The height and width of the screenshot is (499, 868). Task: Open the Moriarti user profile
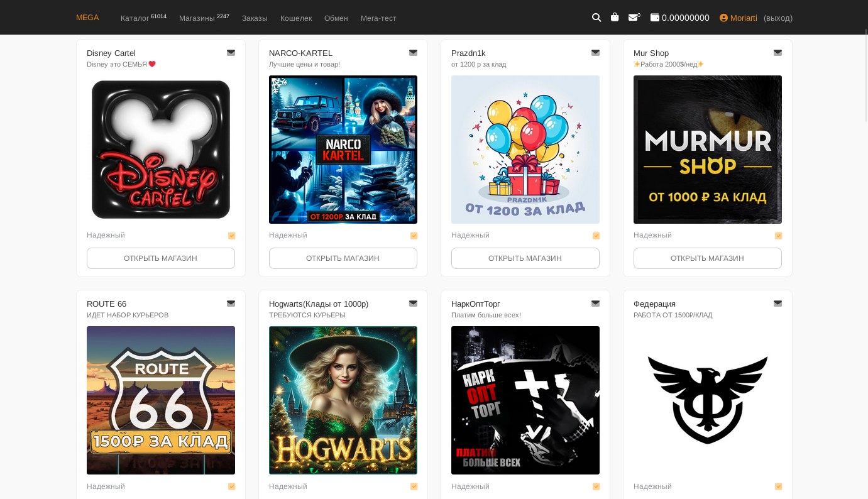[738, 18]
